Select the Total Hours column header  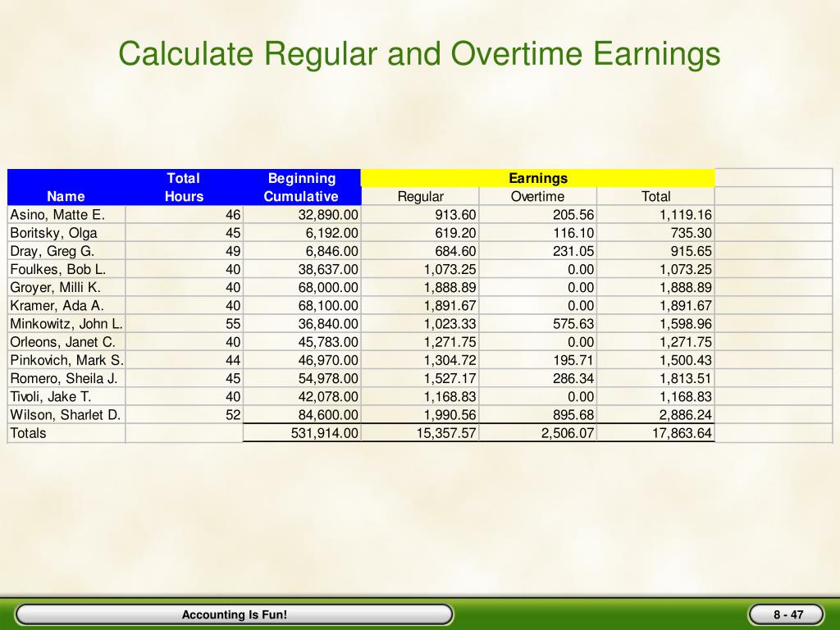click(184, 187)
